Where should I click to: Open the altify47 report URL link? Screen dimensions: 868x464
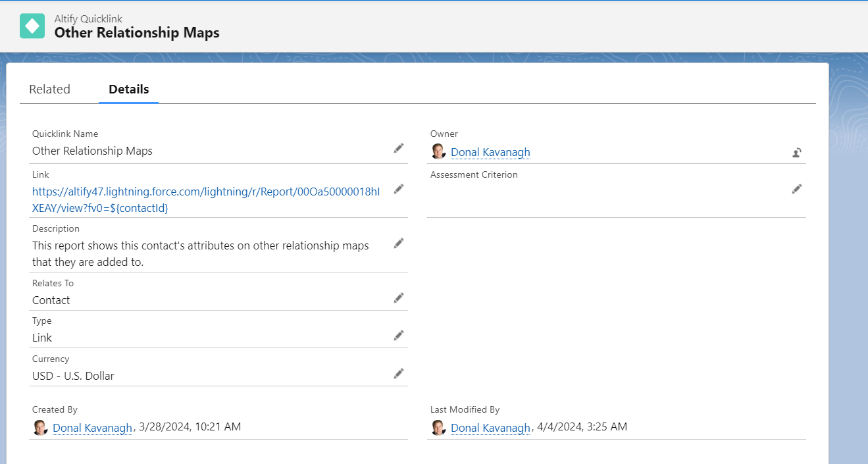[x=206, y=199]
